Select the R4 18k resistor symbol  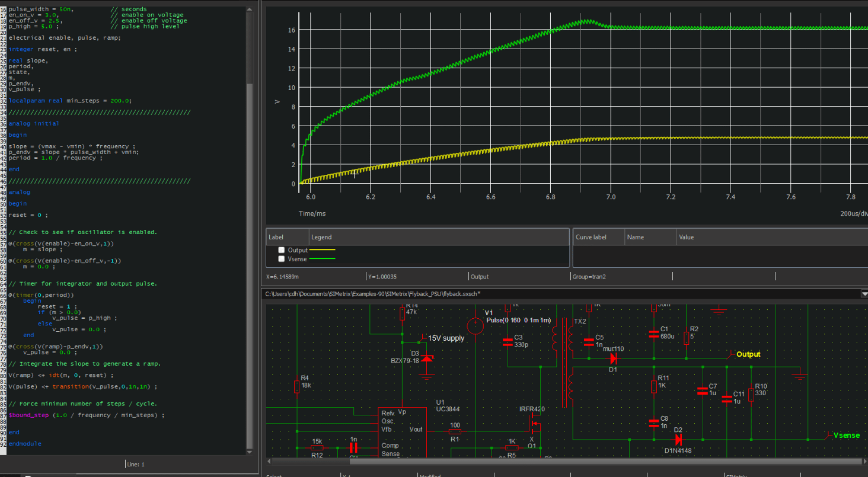[x=297, y=386]
